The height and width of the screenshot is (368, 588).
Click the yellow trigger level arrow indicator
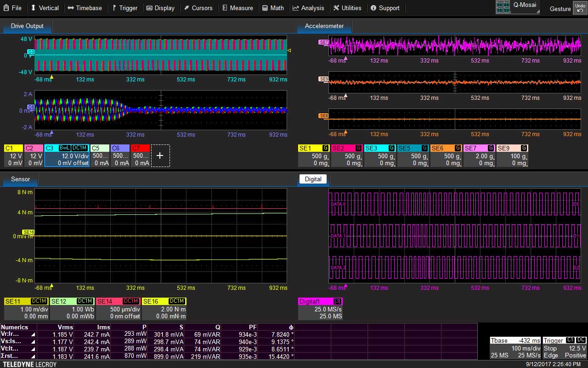click(x=289, y=50)
